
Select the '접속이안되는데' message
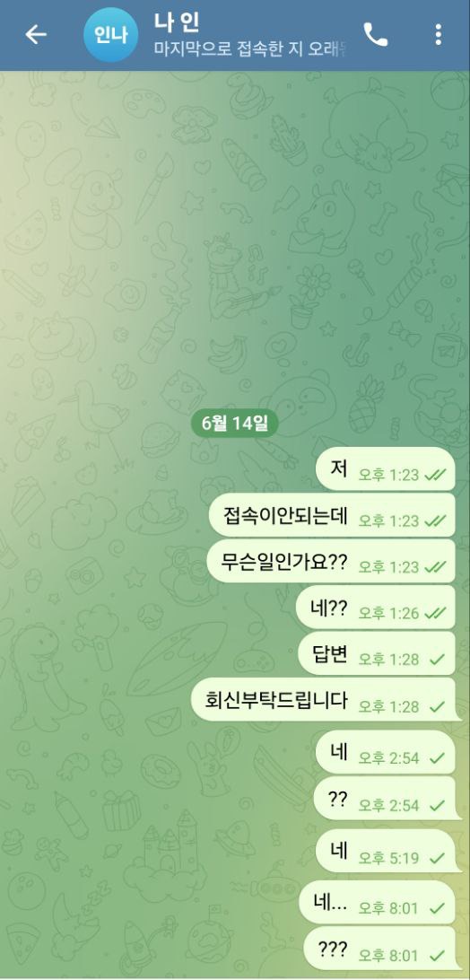332,515
